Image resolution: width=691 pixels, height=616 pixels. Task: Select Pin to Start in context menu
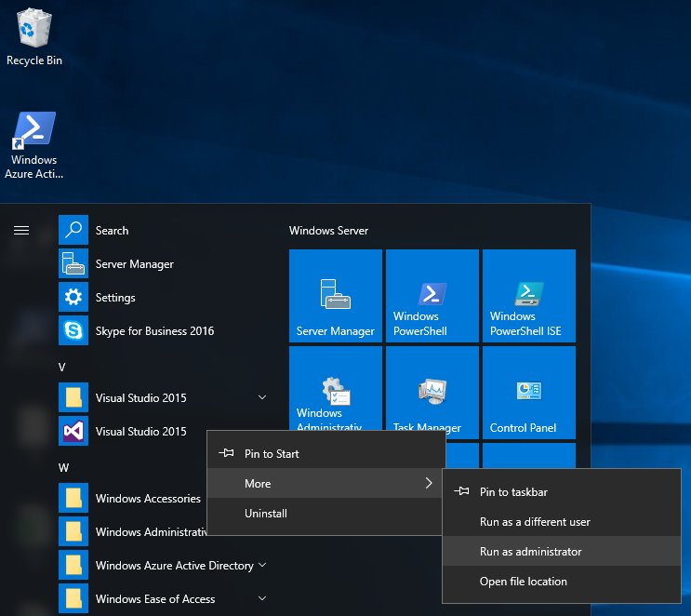coord(272,454)
